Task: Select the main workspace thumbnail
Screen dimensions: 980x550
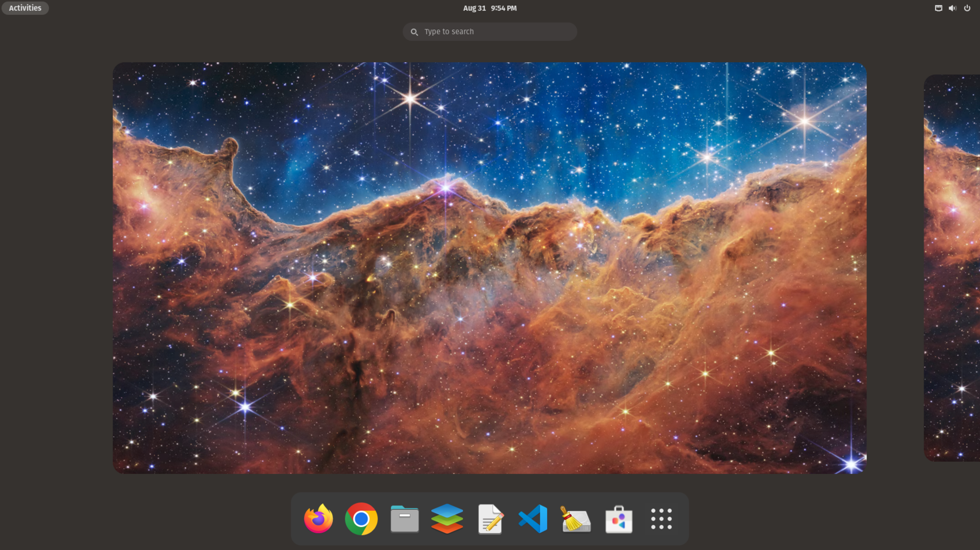Action: point(489,268)
